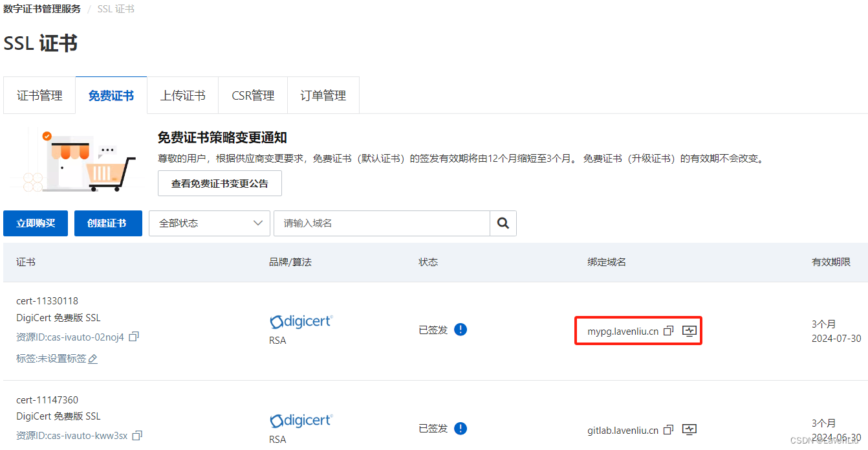Click status info icon for cert-11147360
This screenshot has width=868, height=450.
click(461, 428)
